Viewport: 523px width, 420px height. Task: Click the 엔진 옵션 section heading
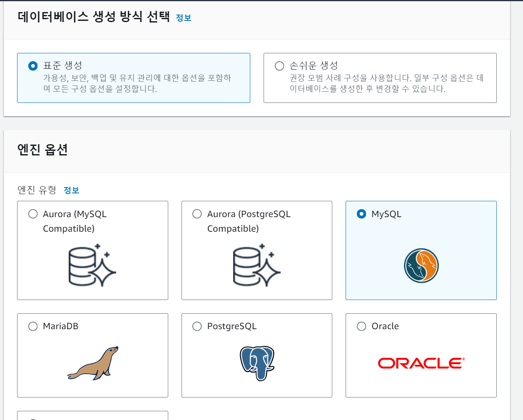pyautogui.click(x=42, y=150)
